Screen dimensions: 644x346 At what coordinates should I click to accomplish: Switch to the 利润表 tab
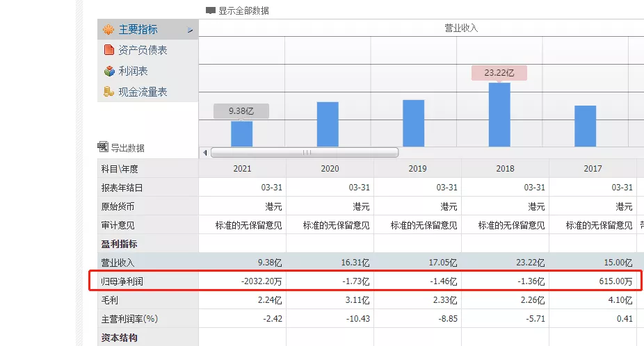(x=148, y=71)
